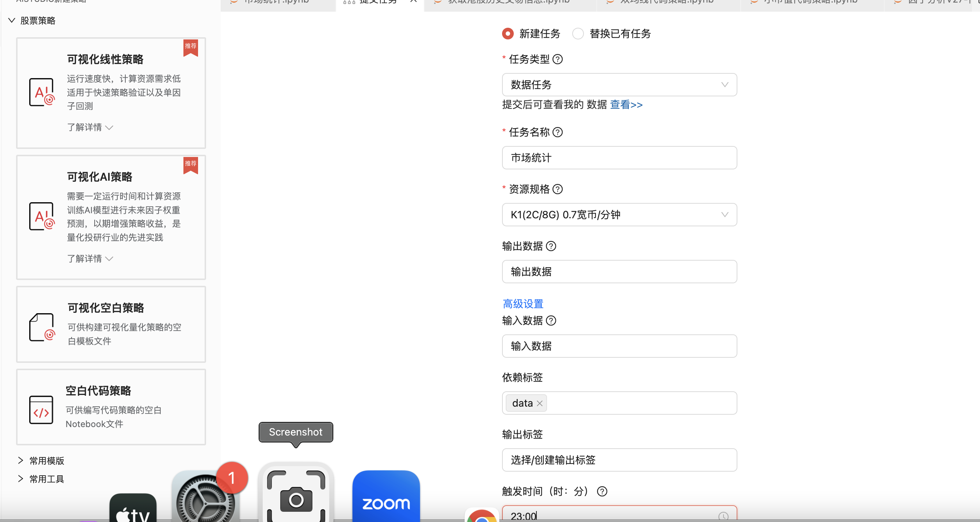Click the 高级设置 link
This screenshot has width=980, height=522.
coord(523,304)
